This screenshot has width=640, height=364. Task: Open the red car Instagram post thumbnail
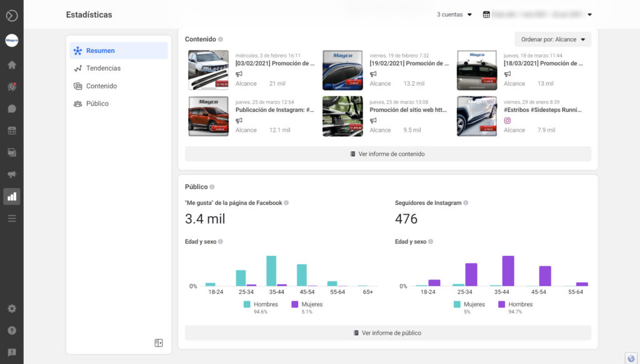pyautogui.click(x=208, y=116)
